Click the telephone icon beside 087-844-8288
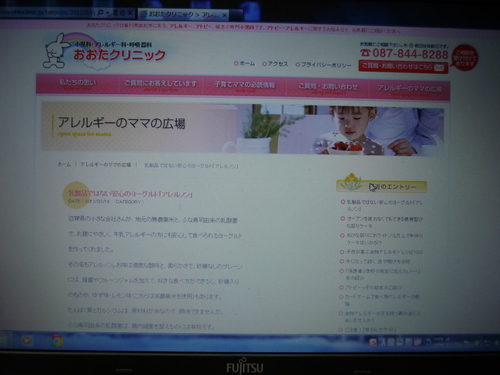500x375 pixels. tap(366, 53)
